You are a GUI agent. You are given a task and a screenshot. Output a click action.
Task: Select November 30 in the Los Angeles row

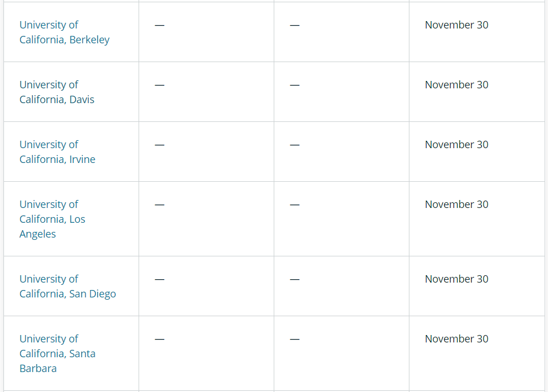pos(456,205)
